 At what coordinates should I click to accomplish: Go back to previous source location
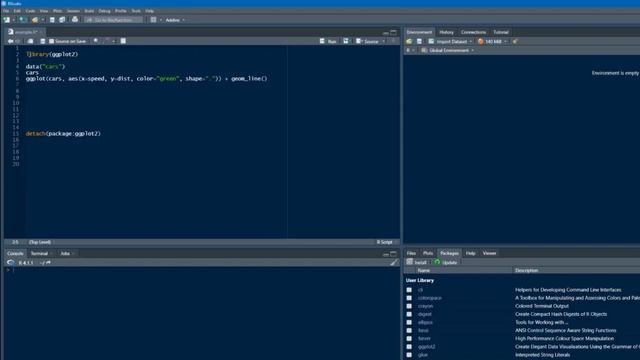coord(10,41)
